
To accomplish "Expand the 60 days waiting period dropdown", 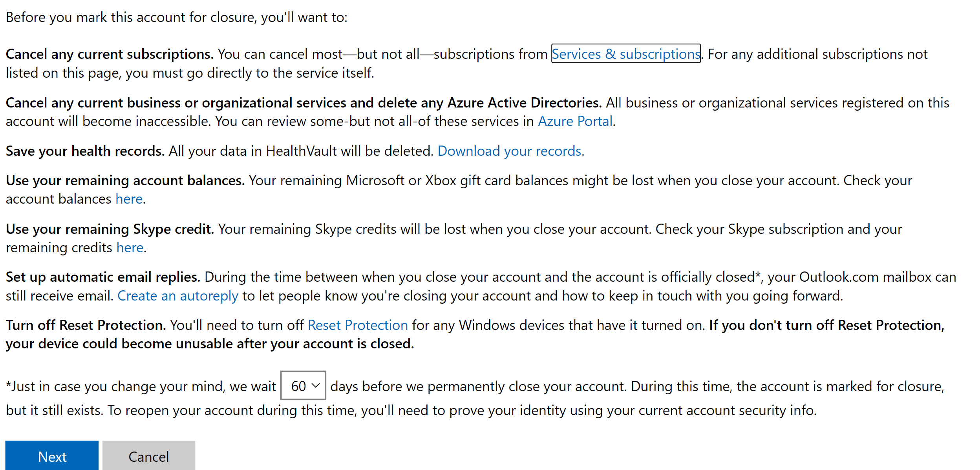I will [303, 386].
